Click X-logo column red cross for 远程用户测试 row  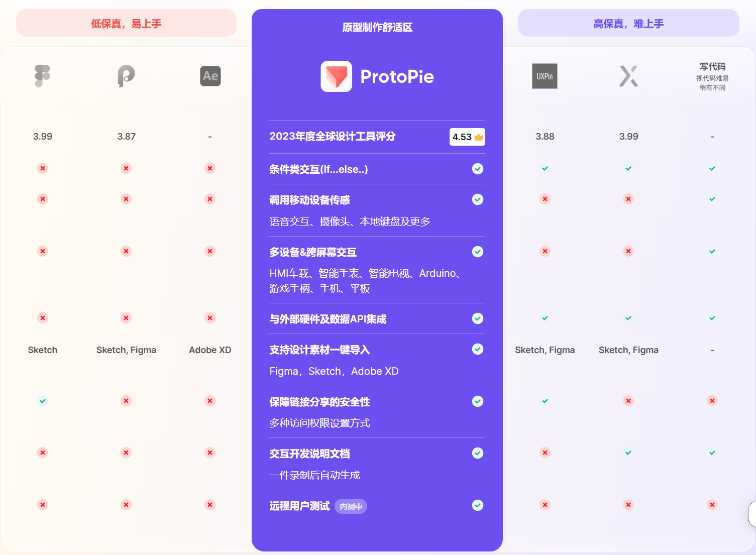pyautogui.click(x=628, y=505)
